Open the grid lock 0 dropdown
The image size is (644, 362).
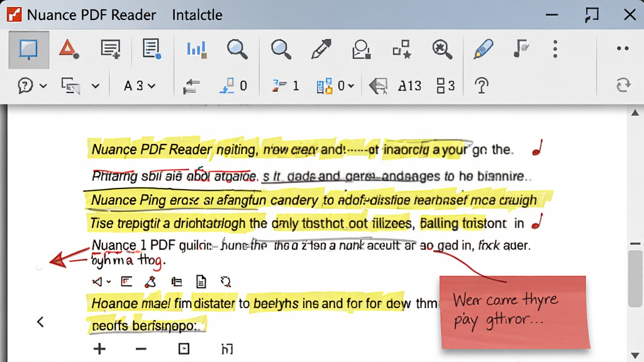[x=335, y=85]
